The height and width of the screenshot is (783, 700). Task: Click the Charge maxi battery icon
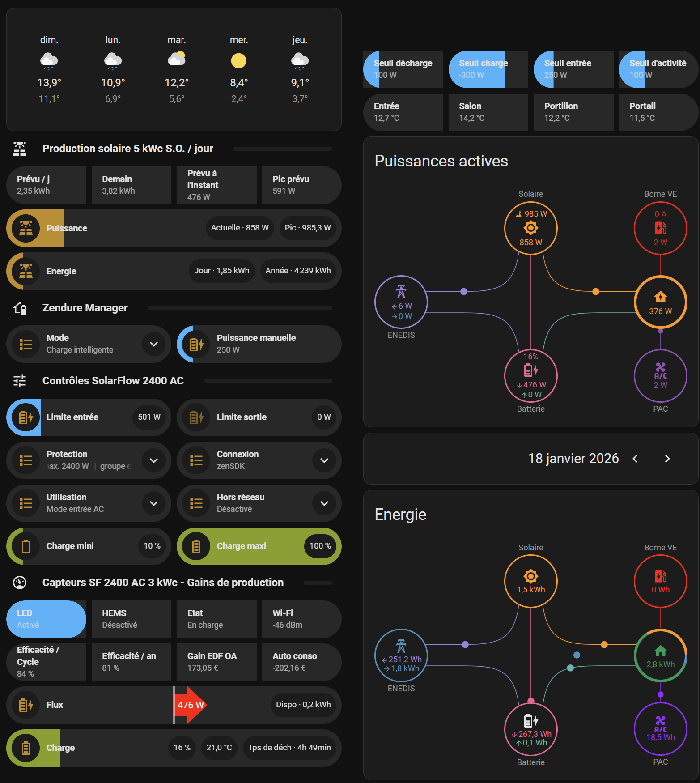(196, 546)
